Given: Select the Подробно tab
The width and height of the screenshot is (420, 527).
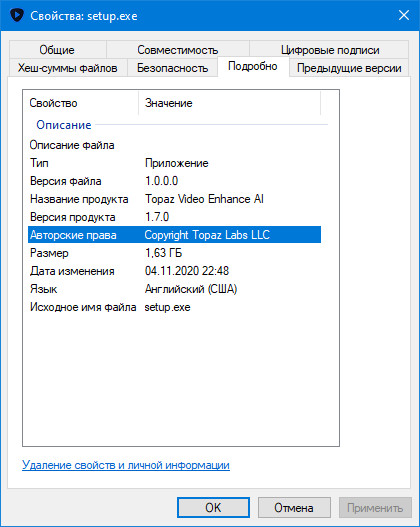Looking at the screenshot, I should (x=253, y=66).
